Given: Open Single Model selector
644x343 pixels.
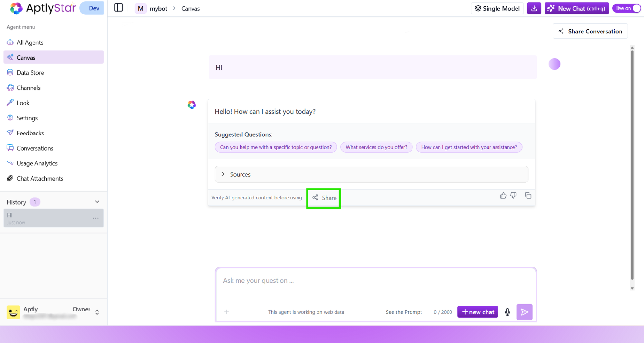Looking at the screenshot, I should [x=497, y=8].
